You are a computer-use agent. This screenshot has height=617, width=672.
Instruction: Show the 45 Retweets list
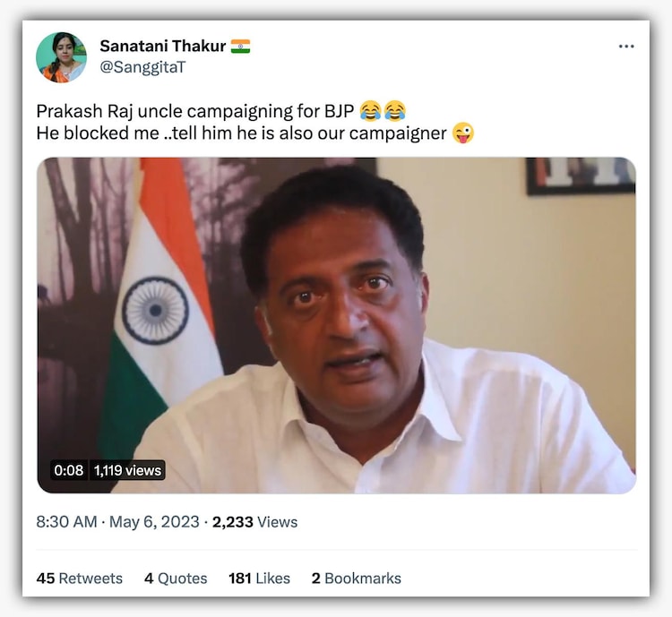click(x=79, y=578)
